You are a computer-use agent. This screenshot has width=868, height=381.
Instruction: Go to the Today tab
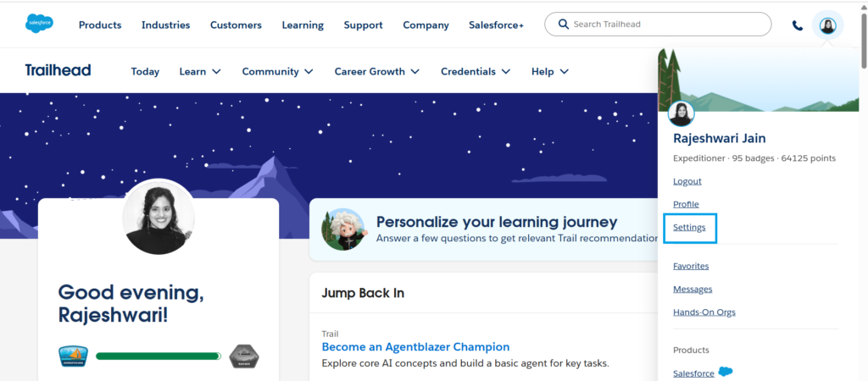point(145,71)
